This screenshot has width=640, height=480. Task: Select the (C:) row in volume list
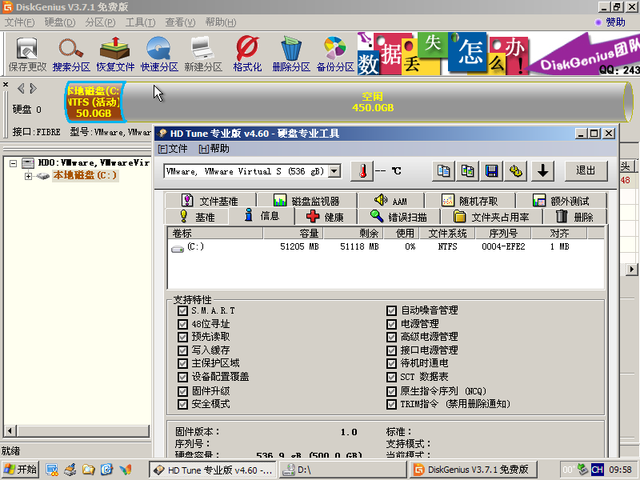pyautogui.click(x=385, y=247)
